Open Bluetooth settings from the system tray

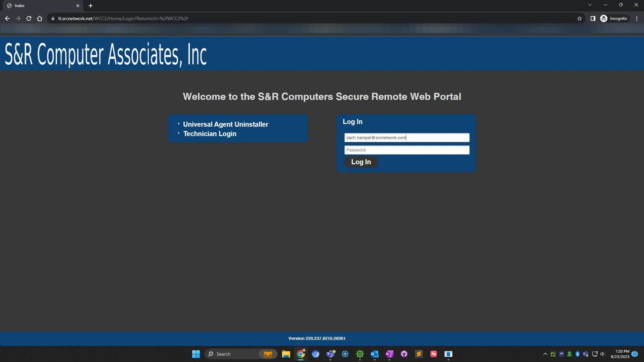[577, 354]
